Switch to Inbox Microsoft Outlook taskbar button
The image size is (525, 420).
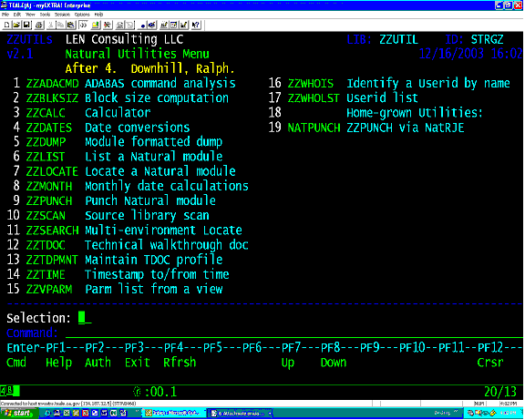tap(174, 414)
